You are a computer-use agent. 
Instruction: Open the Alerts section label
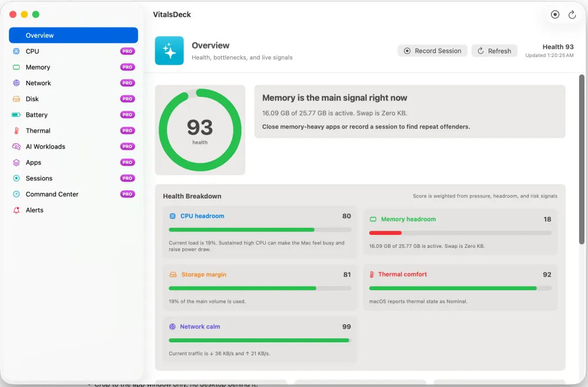pyautogui.click(x=35, y=210)
